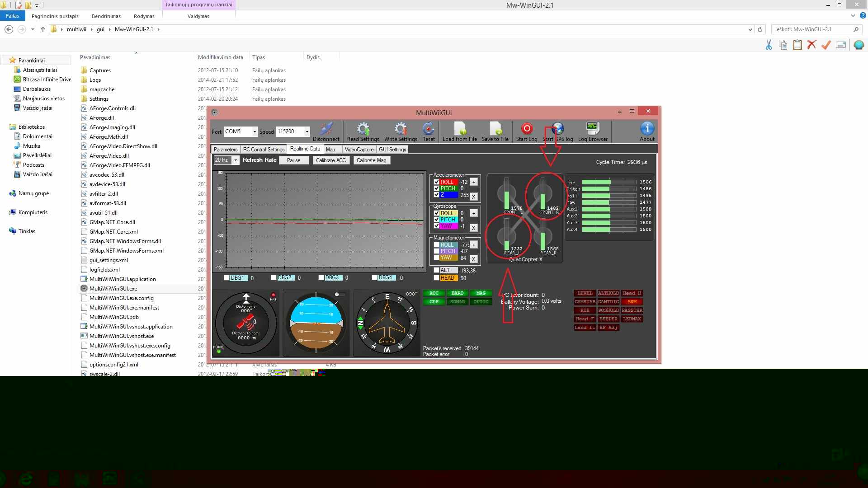The image size is (868, 488).
Task: Click the Read Settings gear icon
Action: pos(363,129)
